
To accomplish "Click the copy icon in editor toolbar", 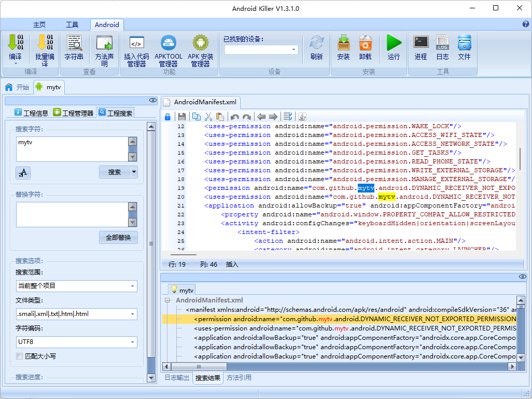I will [197, 116].
